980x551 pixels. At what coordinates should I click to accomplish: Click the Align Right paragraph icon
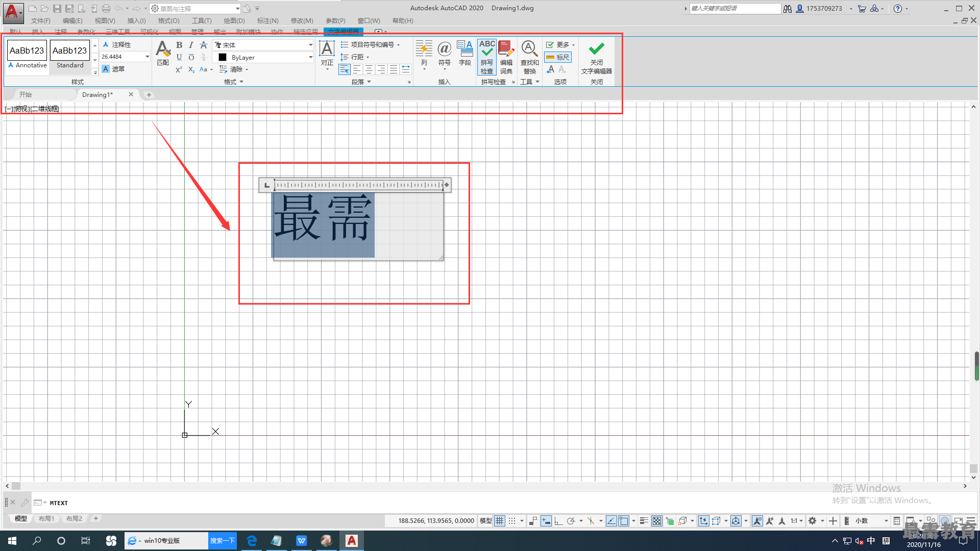click(381, 69)
